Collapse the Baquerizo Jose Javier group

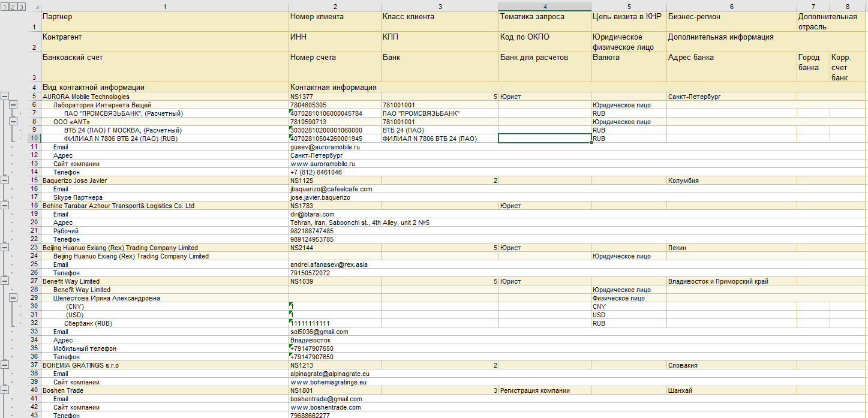5,181
